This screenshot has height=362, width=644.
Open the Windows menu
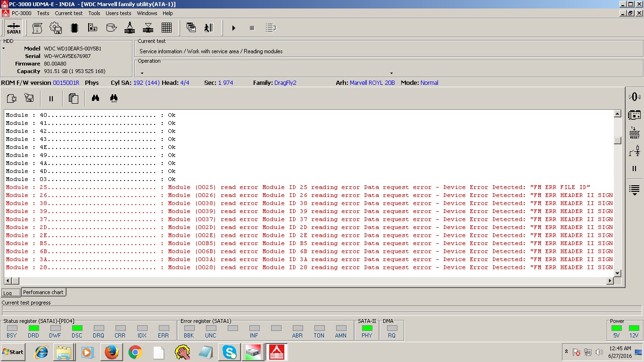point(147,13)
